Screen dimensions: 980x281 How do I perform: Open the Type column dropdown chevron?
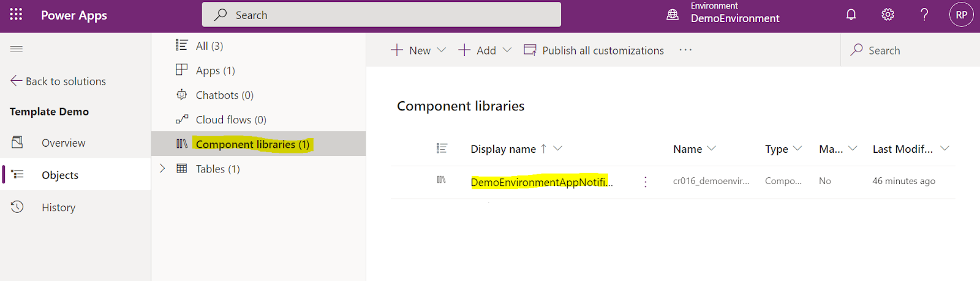click(x=797, y=148)
